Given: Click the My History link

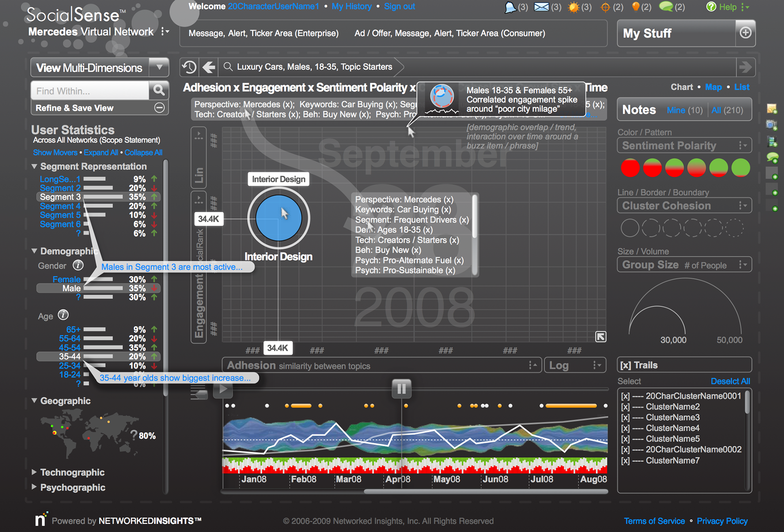Looking at the screenshot, I should (x=352, y=7).
